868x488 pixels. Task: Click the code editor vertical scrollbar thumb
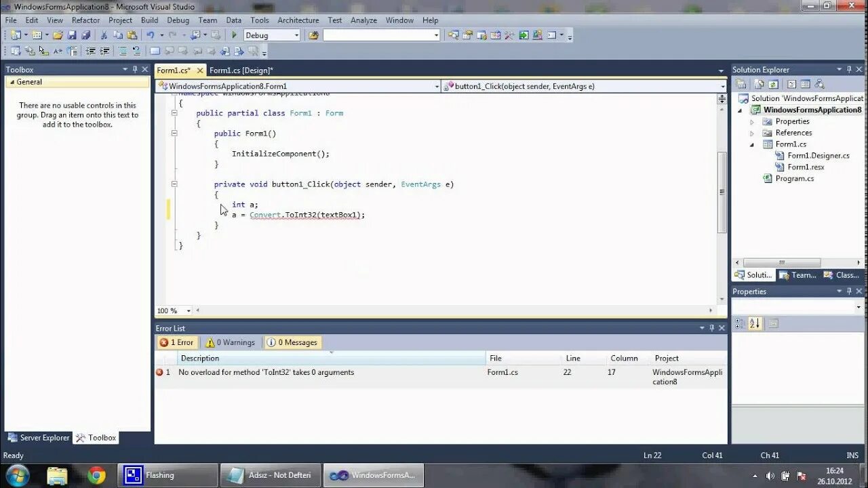pyautogui.click(x=722, y=192)
